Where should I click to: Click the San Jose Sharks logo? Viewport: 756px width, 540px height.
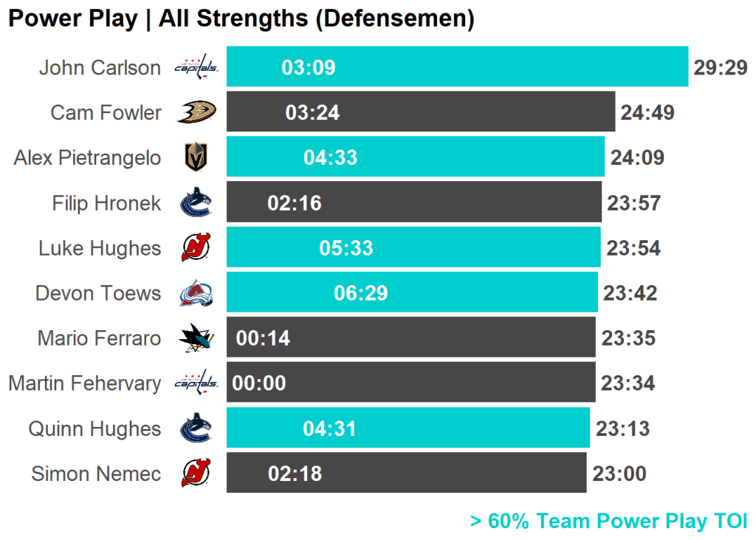coord(196,338)
